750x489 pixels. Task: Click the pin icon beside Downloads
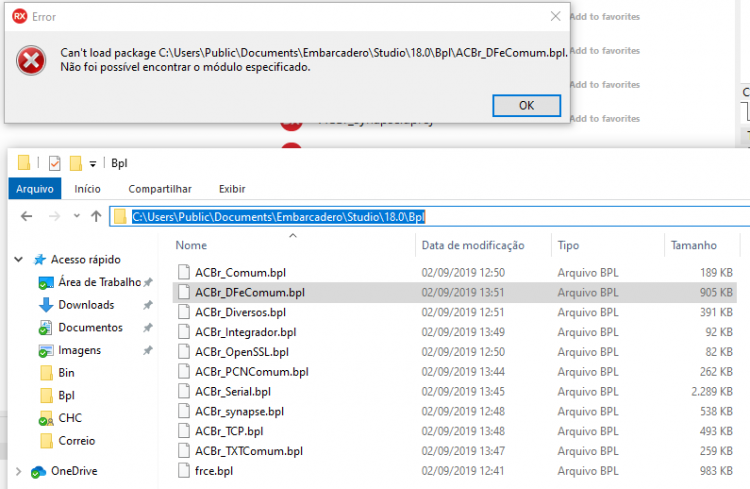click(148, 305)
